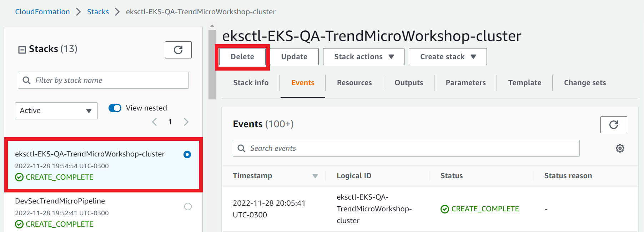This screenshot has width=644, height=232.
Task: Open Events table settings gear
Action: click(620, 148)
